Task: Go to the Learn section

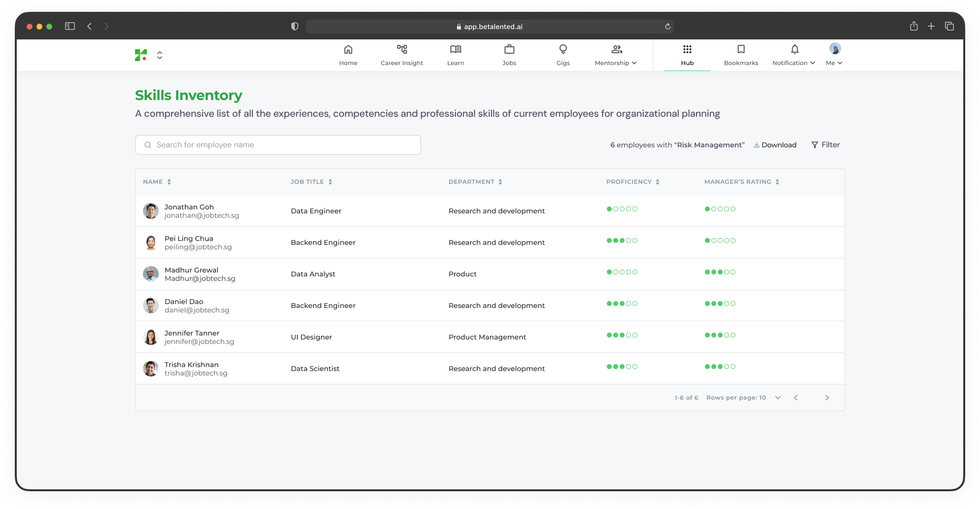Action: pos(455,55)
